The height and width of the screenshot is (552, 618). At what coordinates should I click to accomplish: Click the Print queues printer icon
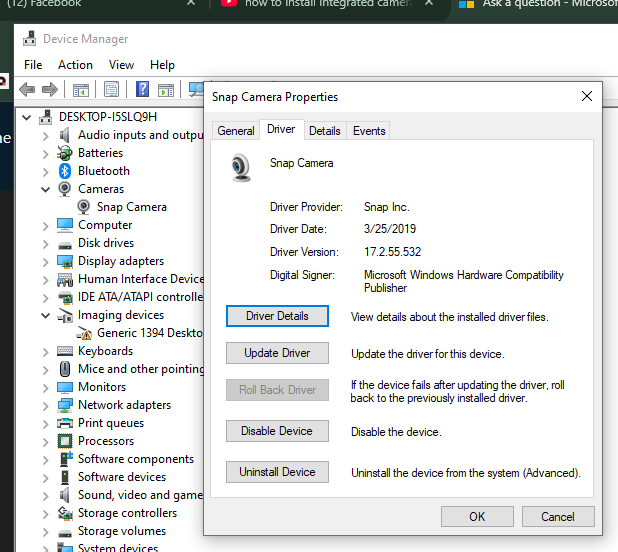point(65,423)
